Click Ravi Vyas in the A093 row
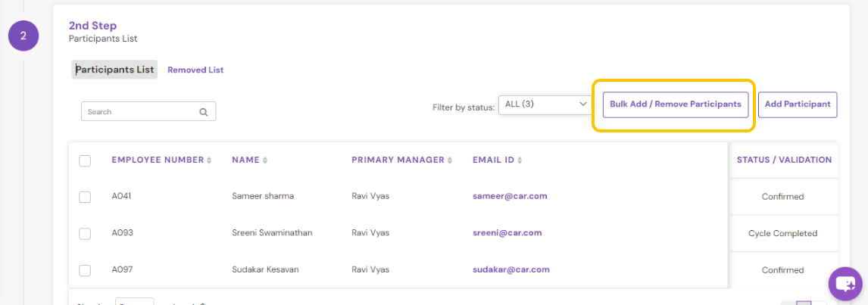Screen dimensions: 868x305 coord(370,233)
